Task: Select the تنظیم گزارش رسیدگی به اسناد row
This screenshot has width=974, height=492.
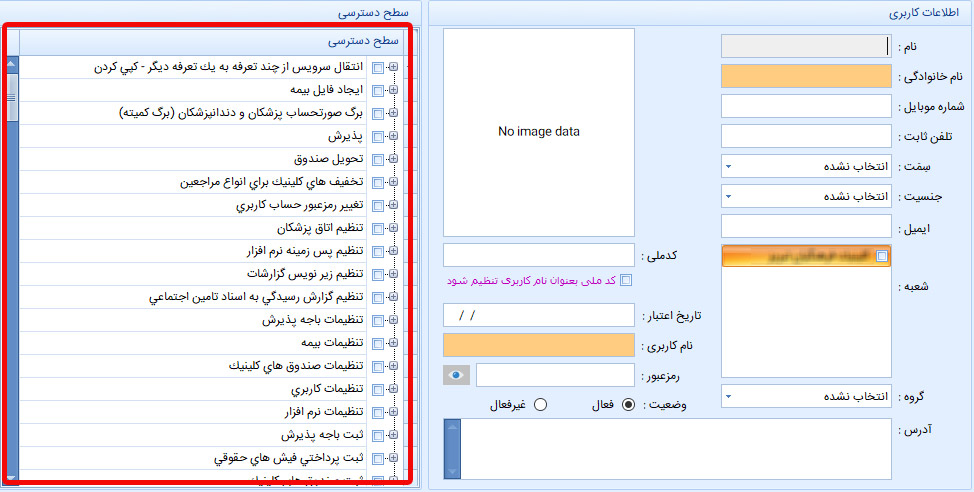Action: [x=194, y=298]
